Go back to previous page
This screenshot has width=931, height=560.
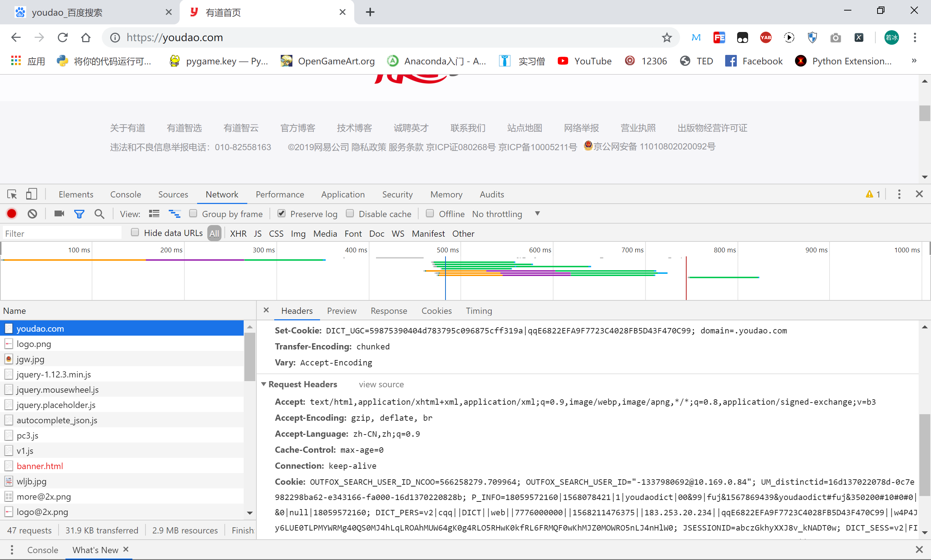[16, 37]
